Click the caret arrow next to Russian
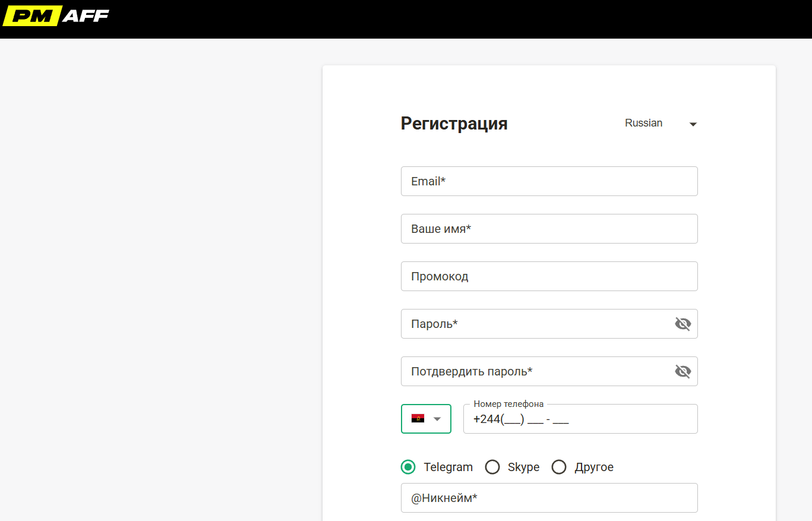The height and width of the screenshot is (521, 812). coord(693,124)
